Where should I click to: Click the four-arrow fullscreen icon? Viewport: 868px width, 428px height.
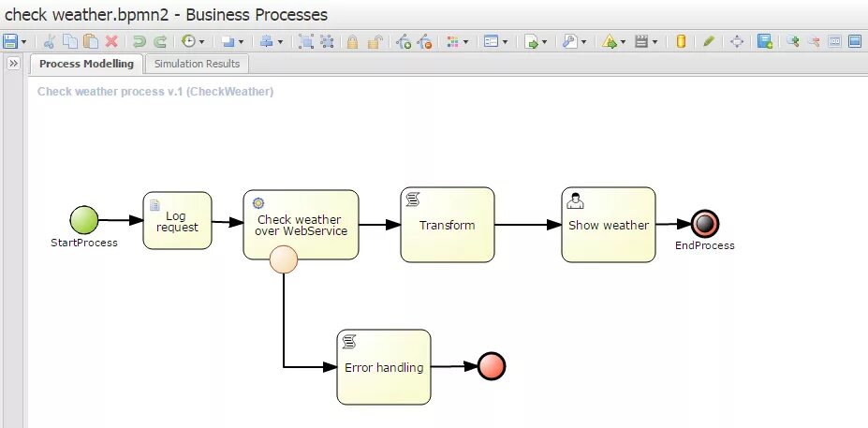[x=737, y=41]
